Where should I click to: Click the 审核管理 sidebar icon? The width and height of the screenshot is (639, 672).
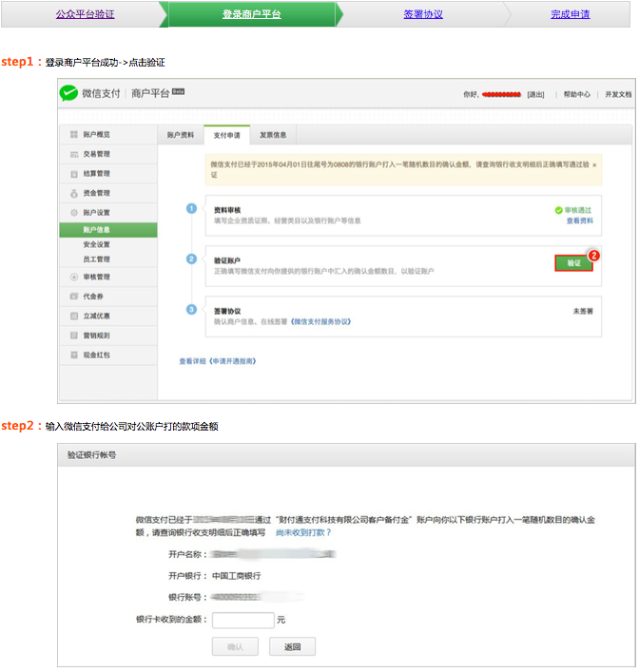pos(74,277)
